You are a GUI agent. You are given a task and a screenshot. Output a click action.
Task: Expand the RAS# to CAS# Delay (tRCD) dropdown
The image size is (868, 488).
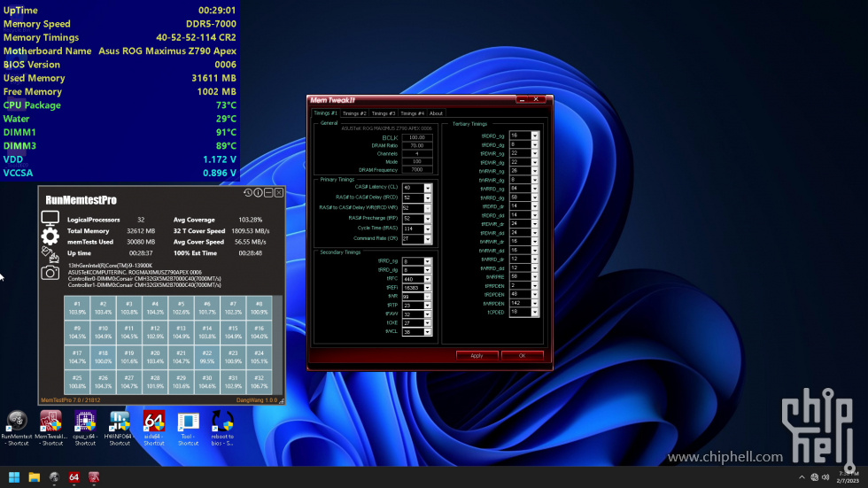pos(427,198)
